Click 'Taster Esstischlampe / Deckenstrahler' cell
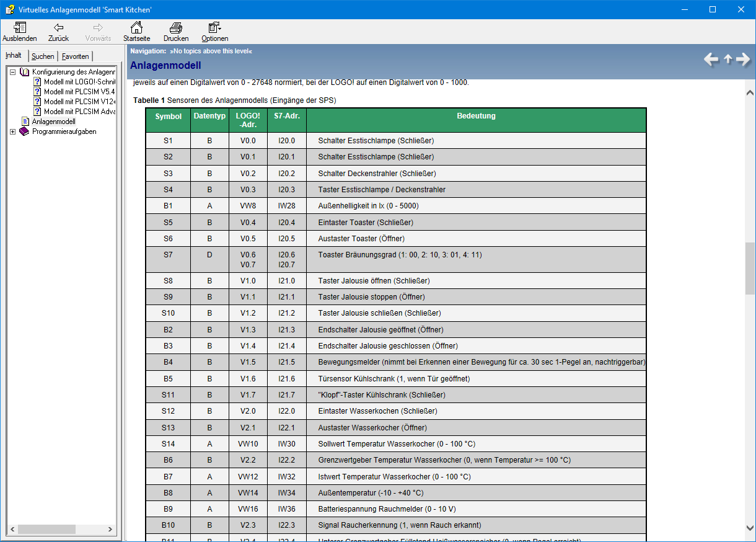 476,190
